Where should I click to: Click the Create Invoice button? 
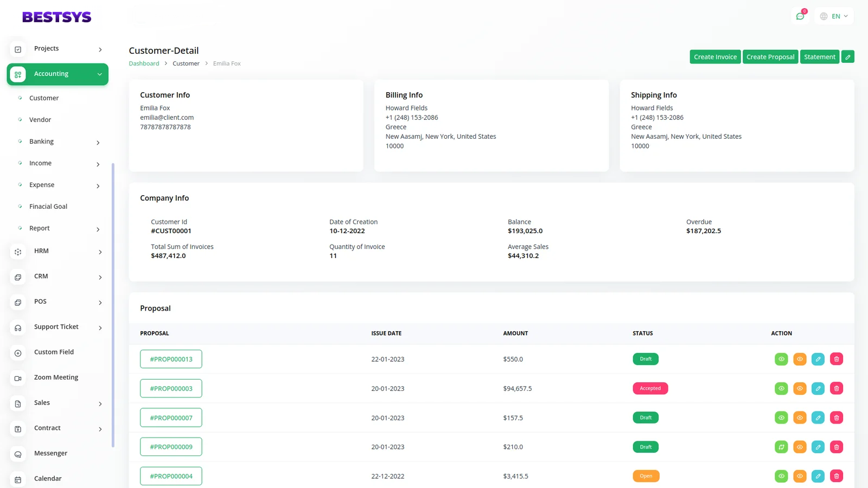(714, 57)
